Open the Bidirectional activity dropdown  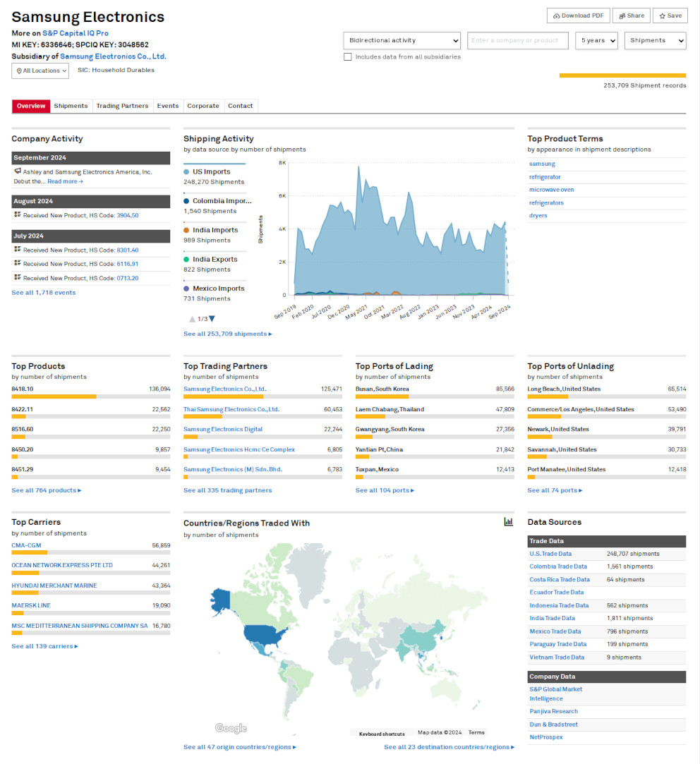tap(401, 40)
